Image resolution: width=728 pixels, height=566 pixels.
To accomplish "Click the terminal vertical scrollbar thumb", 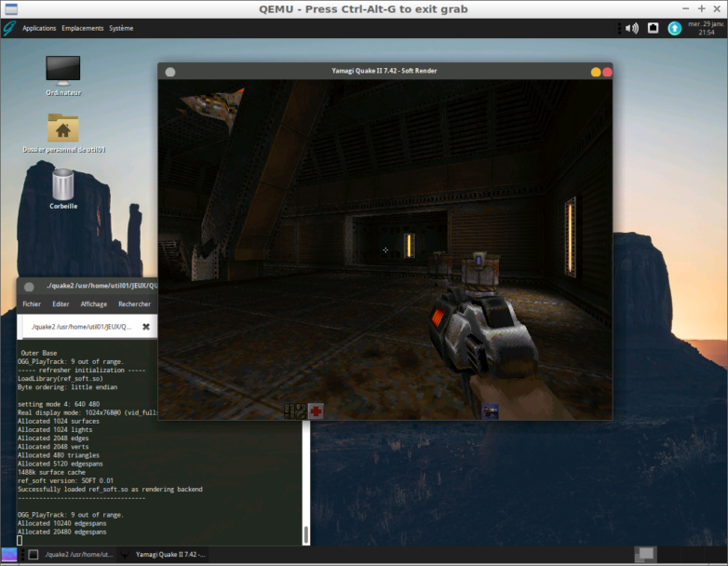I will pyautogui.click(x=306, y=535).
